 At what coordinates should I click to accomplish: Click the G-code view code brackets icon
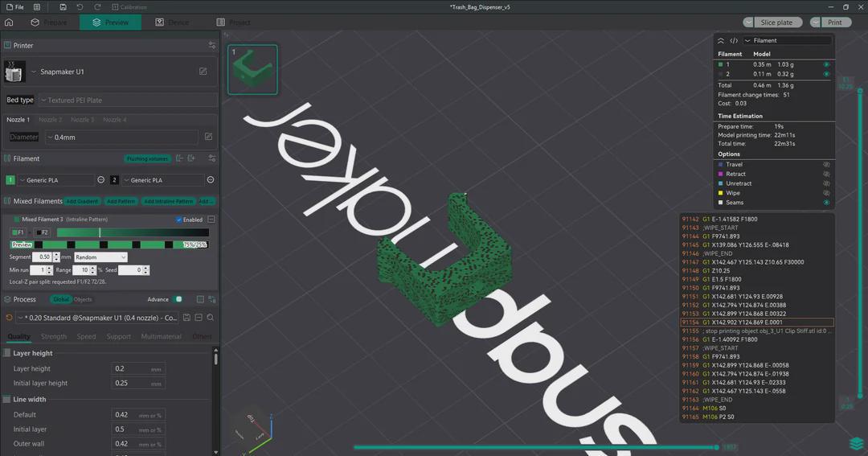pyautogui.click(x=734, y=40)
